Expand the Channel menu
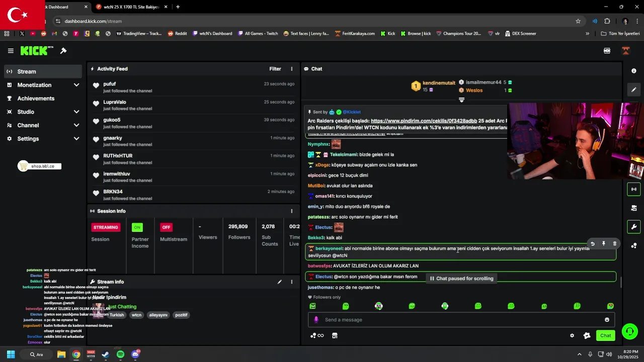This screenshot has width=644, height=362. tap(43, 125)
